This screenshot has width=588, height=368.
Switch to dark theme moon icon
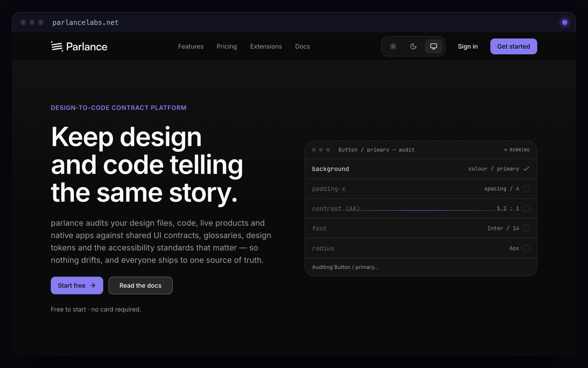(x=413, y=46)
